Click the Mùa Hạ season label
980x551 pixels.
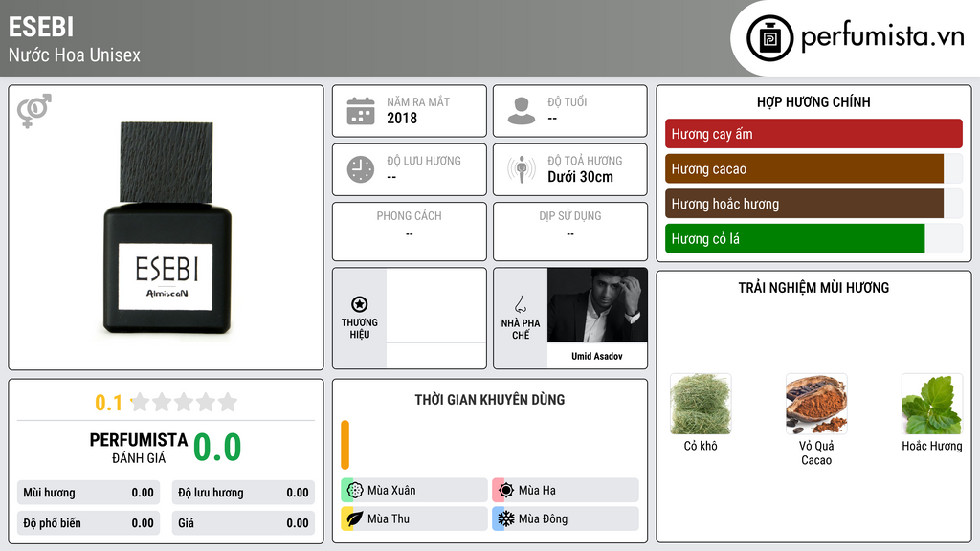pos(537,491)
